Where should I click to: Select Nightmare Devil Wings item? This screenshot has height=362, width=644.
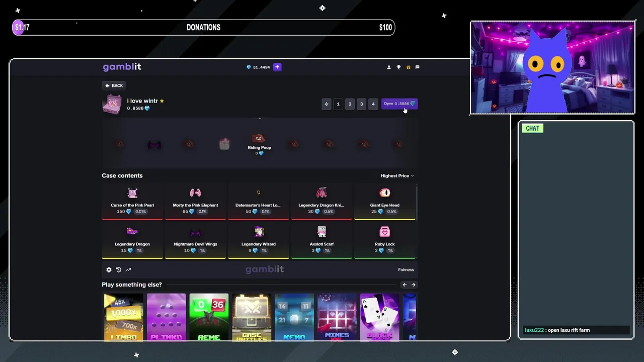(195, 240)
